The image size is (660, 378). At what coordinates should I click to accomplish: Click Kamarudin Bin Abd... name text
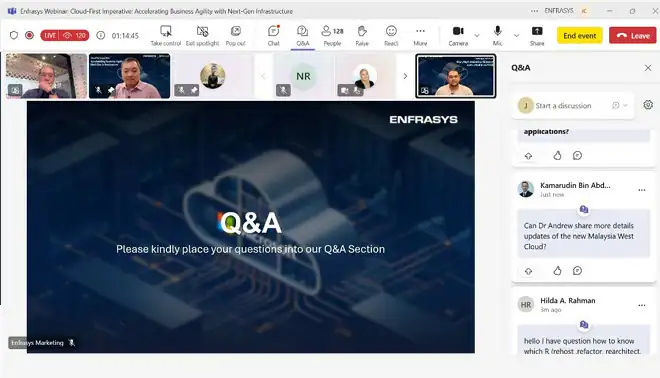[575, 185]
